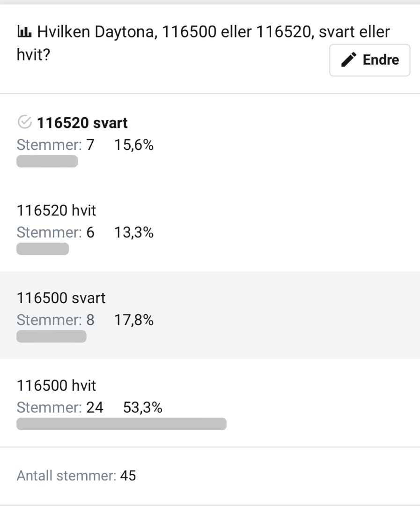The width and height of the screenshot is (420, 506).
Task: Click Stemmer: 7 vote count
Action: coord(55,145)
